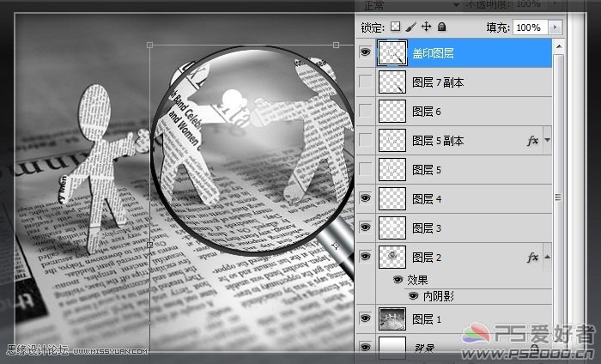The height and width of the screenshot is (364, 601).
Task: Click lock all padlock icon
Action: click(x=442, y=27)
